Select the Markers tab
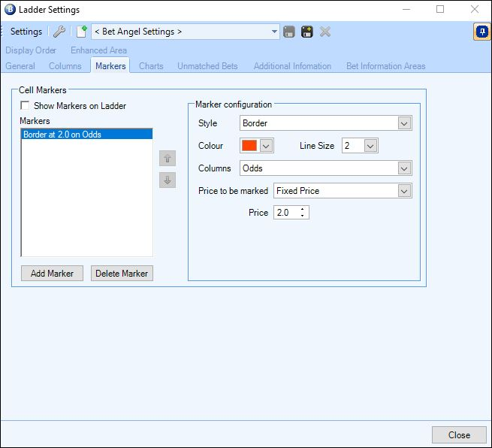Screen dimensions: 492x448 (x=110, y=66)
